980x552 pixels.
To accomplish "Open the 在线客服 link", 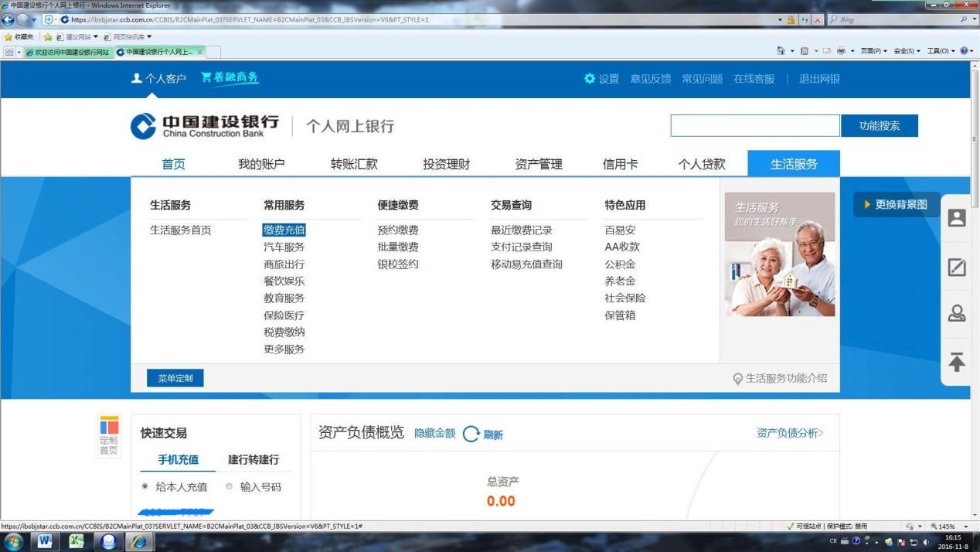I will click(754, 79).
